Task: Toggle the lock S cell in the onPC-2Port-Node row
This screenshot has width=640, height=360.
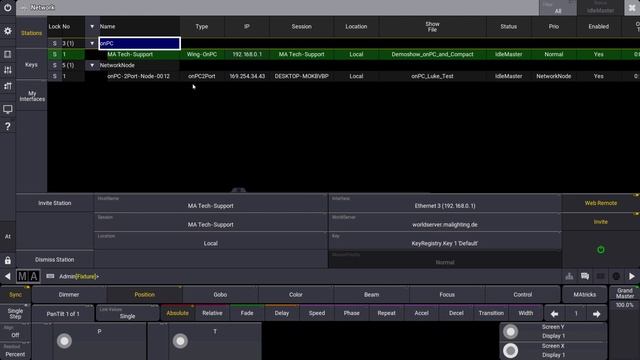Action: tap(55, 76)
